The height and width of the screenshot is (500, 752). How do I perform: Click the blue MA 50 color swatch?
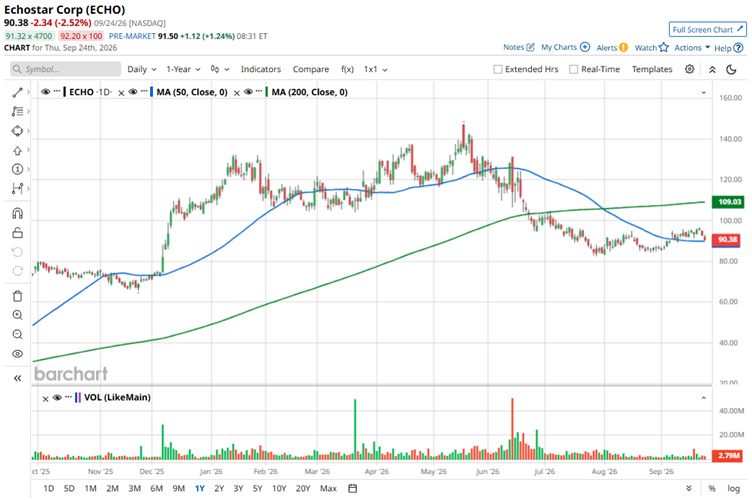152,92
